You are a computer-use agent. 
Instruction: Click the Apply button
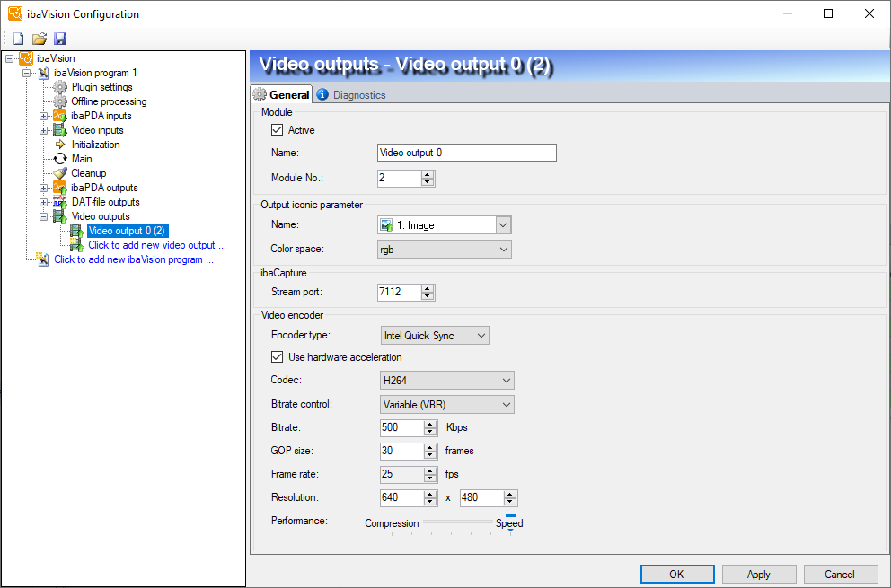click(x=759, y=574)
